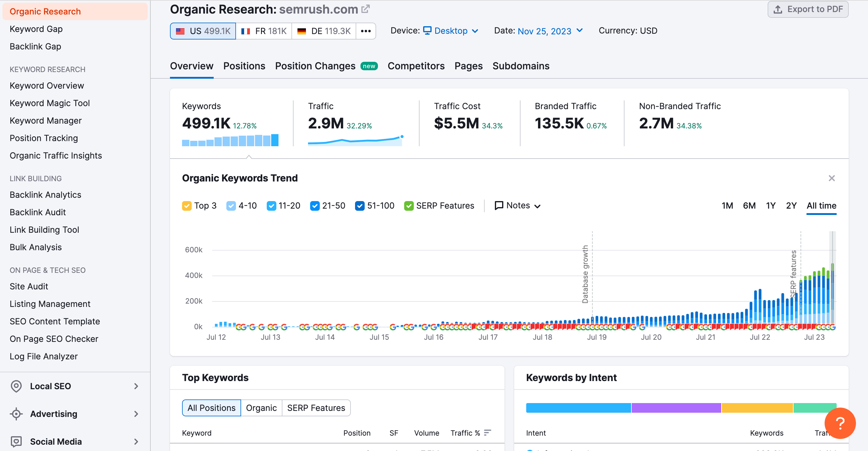868x451 pixels.
Task: Toggle the 4-10 positions checkbox
Action: pos(231,206)
